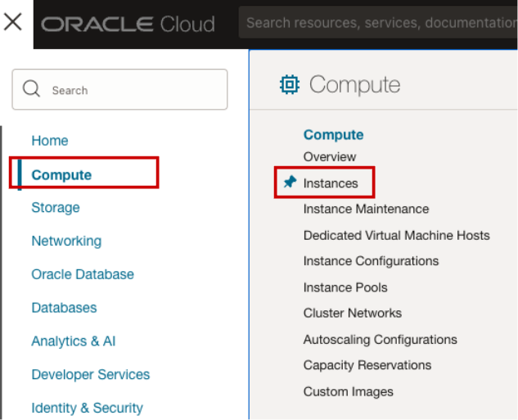518x420 pixels.
Task: Open Developer Services category
Action: click(91, 375)
